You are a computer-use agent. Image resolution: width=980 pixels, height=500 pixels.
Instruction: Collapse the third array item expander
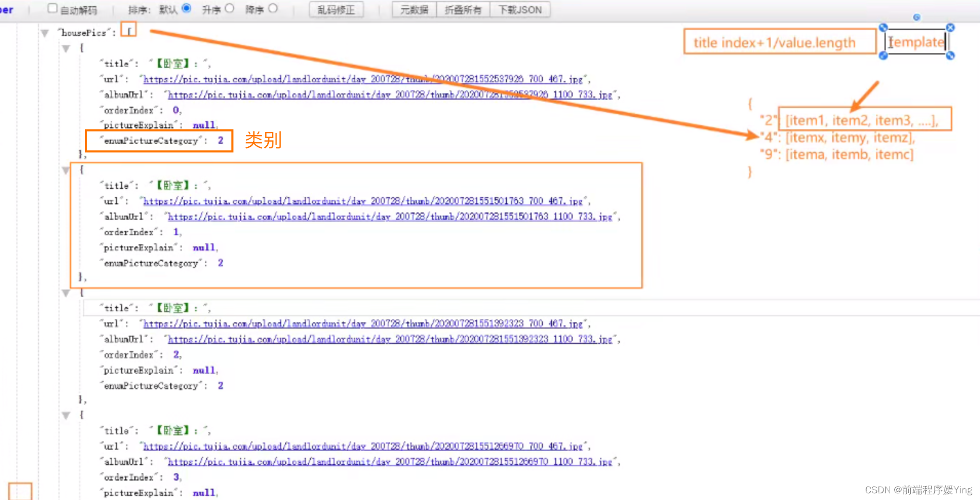[x=66, y=293]
